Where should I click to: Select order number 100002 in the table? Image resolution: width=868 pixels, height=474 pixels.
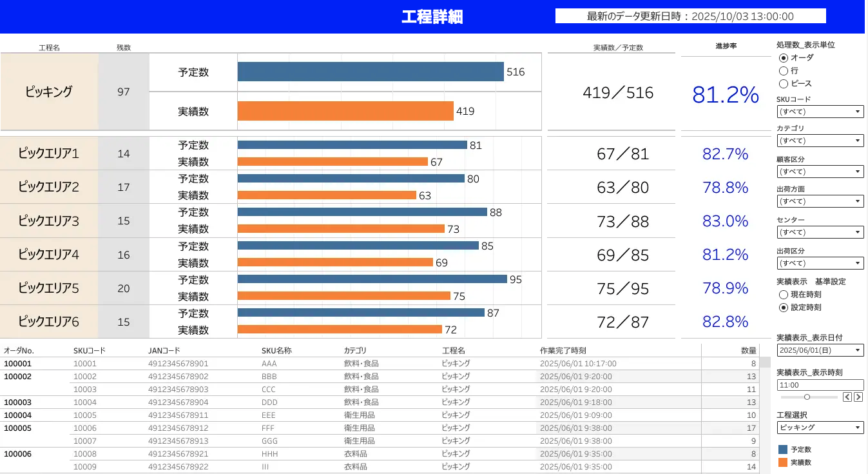click(17, 376)
